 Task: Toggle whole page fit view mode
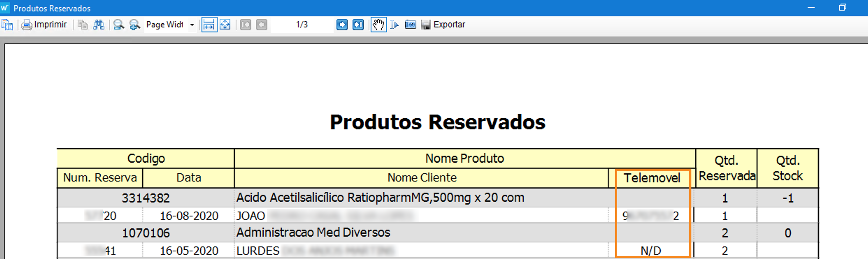225,25
